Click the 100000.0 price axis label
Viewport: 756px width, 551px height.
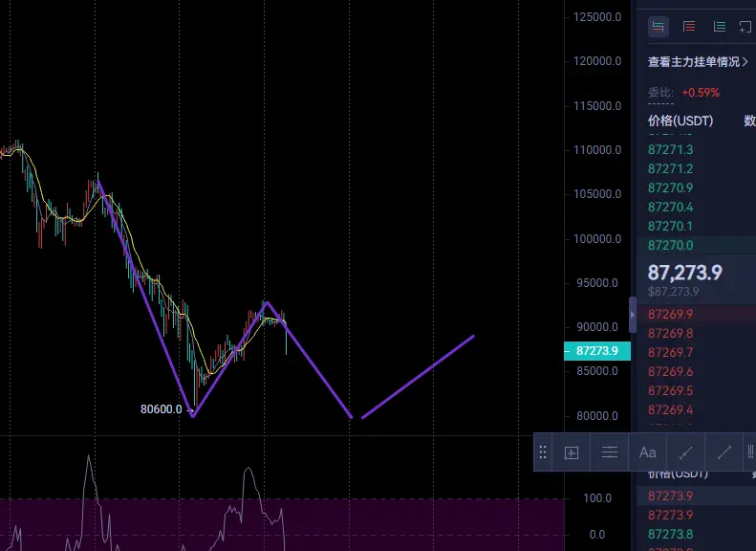pyautogui.click(x=597, y=239)
